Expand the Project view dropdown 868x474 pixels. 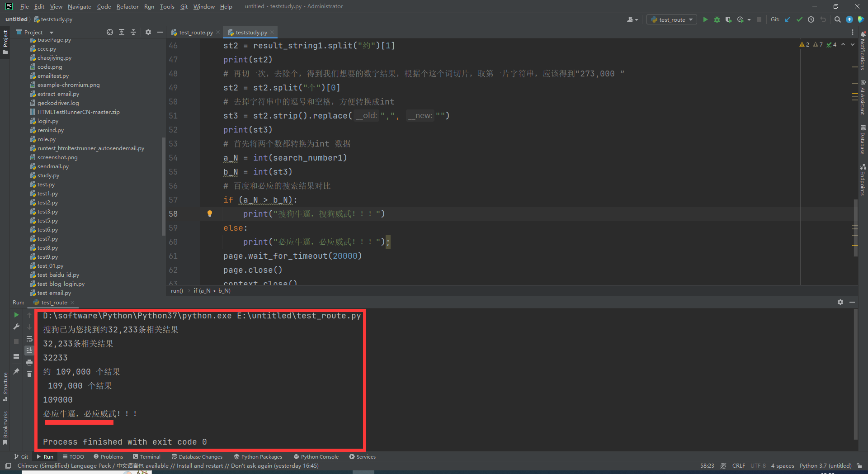(x=51, y=33)
